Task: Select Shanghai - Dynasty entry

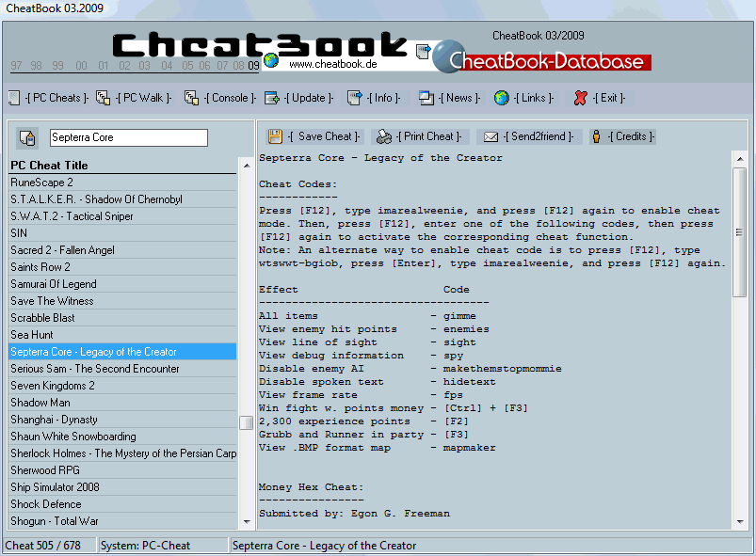Action: [x=123, y=420]
